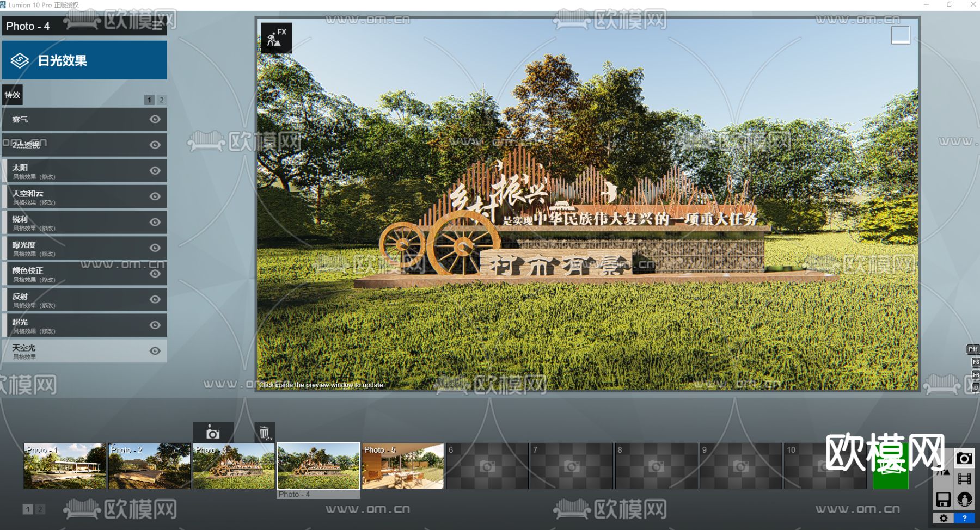Image resolution: width=980 pixels, height=530 pixels.
Task: Click the 日光效果 style button
Action: [x=84, y=60]
